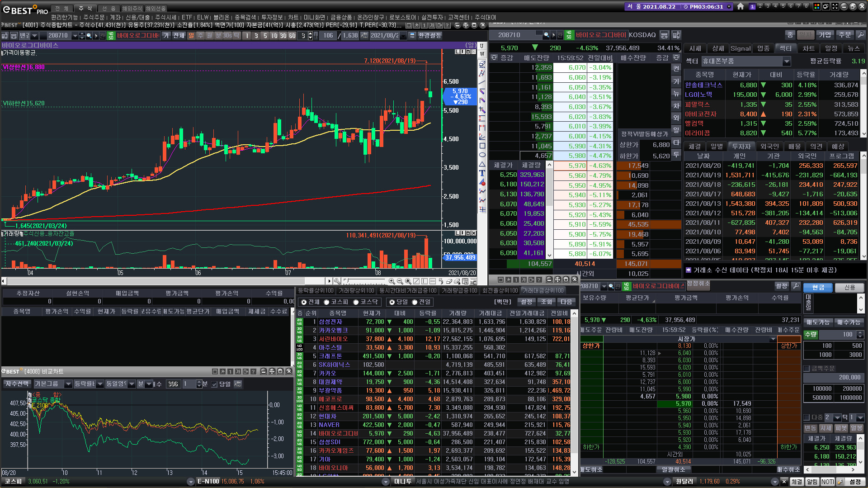868x488 pixels.
Task: Select the 전일 radio button in ranking panel
Action: tap(415, 302)
